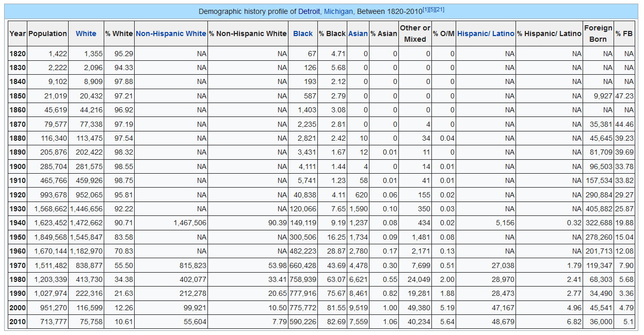Open the Hispanic/ Latino header link
Image resolution: width=644 pixels, height=335 pixels.
tap(486, 33)
